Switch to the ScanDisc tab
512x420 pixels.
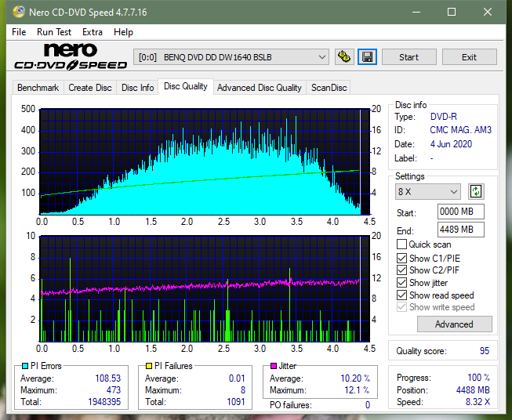pos(329,88)
